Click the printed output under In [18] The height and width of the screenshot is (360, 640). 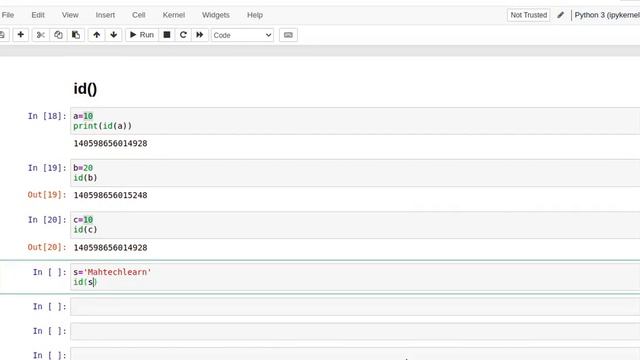(x=110, y=143)
